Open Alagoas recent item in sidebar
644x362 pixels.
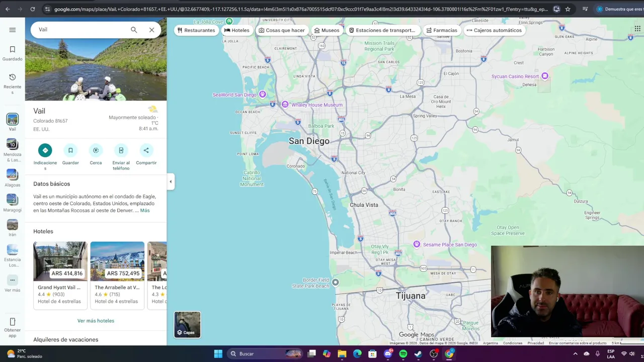coord(12,178)
